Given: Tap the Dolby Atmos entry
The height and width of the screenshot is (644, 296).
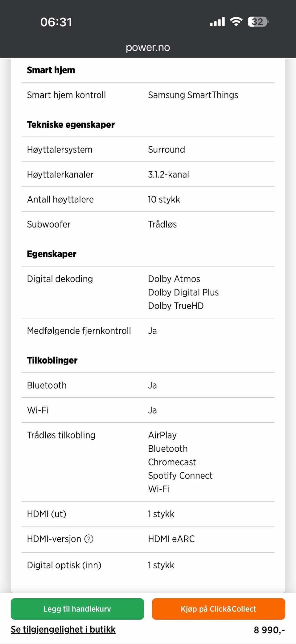Looking at the screenshot, I should [x=174, y=279].
